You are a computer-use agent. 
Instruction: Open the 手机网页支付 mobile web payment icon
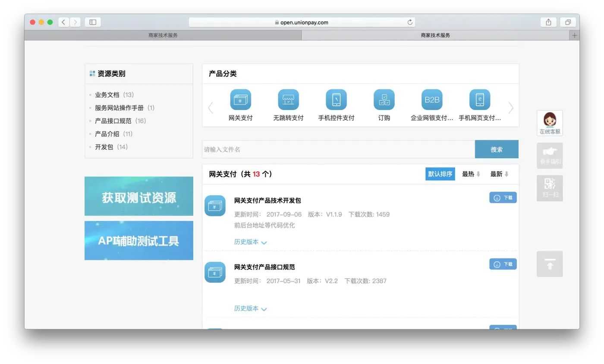click(x=480, y=99)
